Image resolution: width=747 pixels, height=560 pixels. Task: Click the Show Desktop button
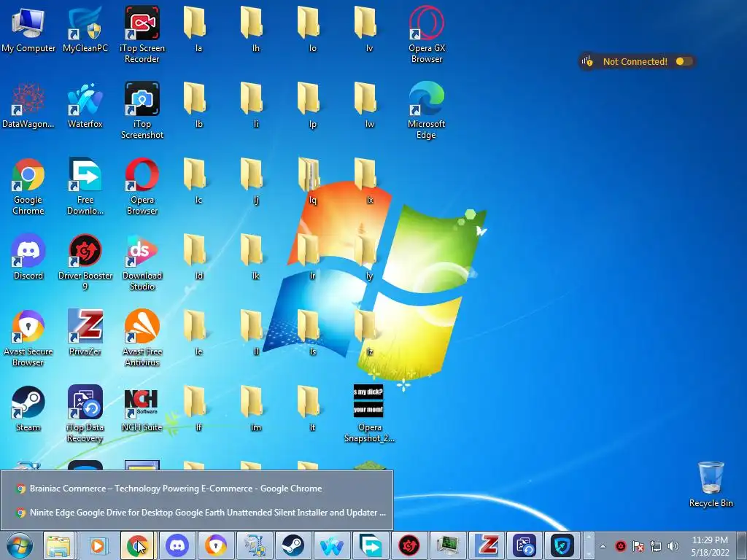[742, 545]
